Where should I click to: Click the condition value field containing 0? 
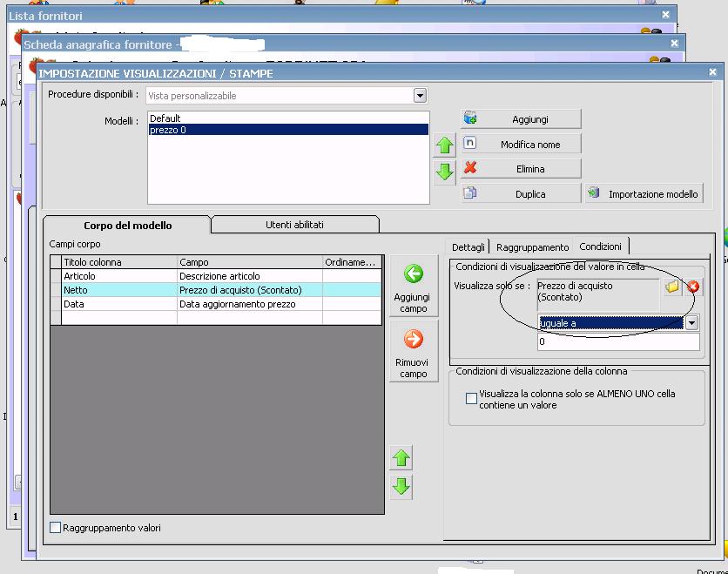[x=618, y=341]
